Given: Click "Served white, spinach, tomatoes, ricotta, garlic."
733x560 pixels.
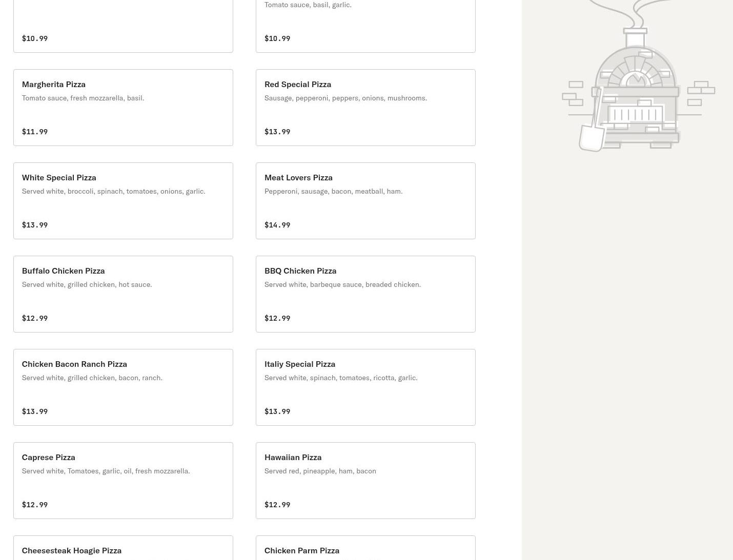Looking at the screenshot, I should point(341,378).
